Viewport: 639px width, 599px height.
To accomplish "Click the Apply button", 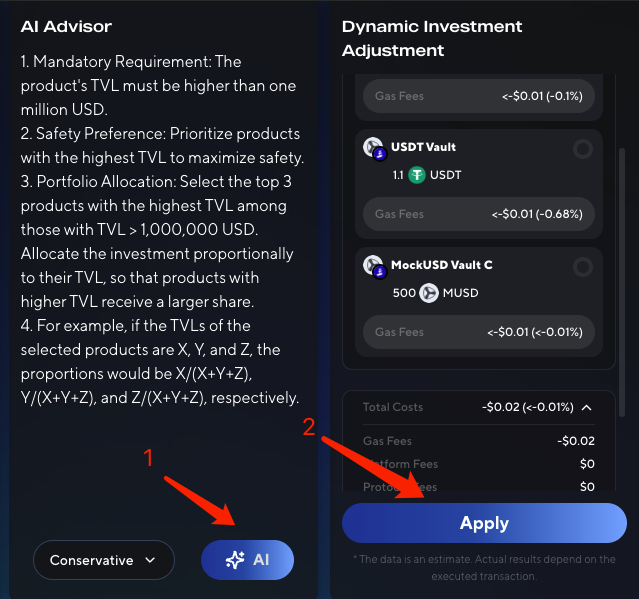I will tap(484, 523).
